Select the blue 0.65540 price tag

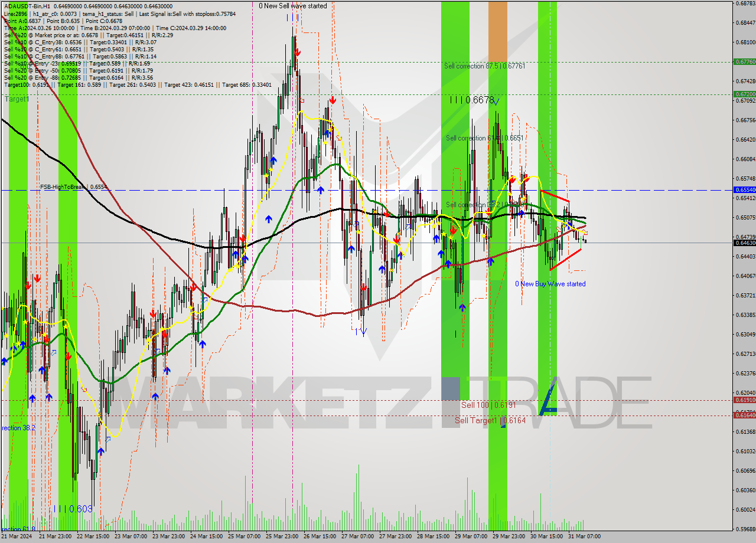[x=744, y=190]
